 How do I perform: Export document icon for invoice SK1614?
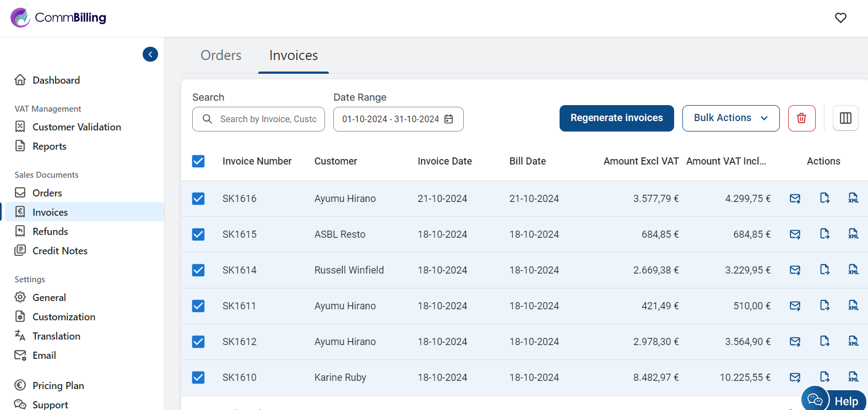point(824,270)
